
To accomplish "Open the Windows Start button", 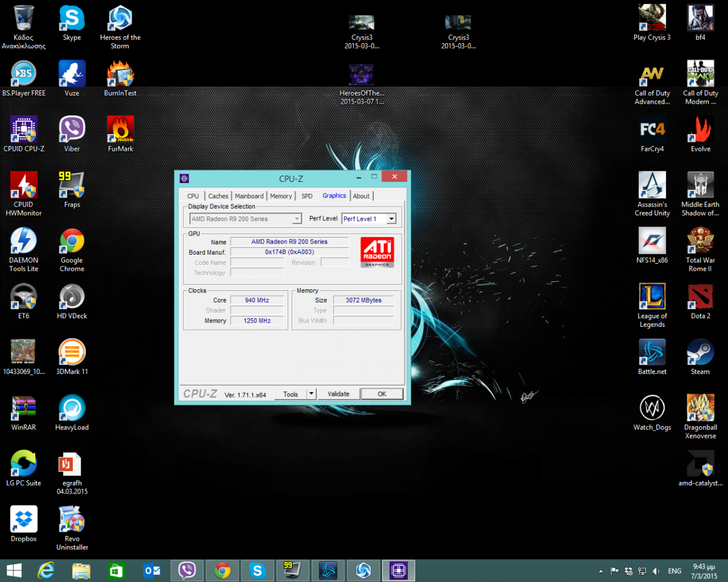I will click(x=14, y=570).
